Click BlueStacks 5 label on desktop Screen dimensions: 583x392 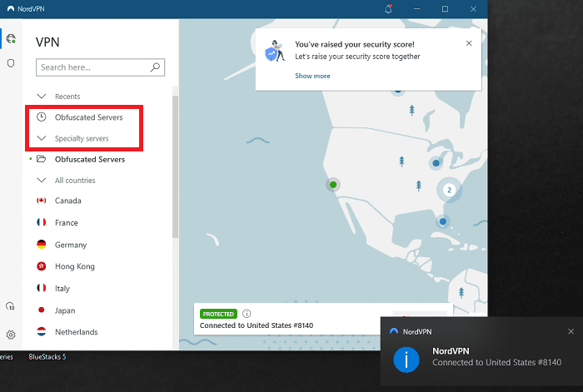point(47,357)
